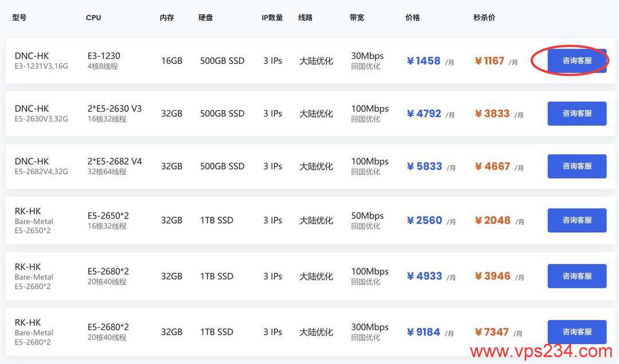Open the www.vps234.com watermark link
Viewport: 619px width, 364px height.
(540, 351)
